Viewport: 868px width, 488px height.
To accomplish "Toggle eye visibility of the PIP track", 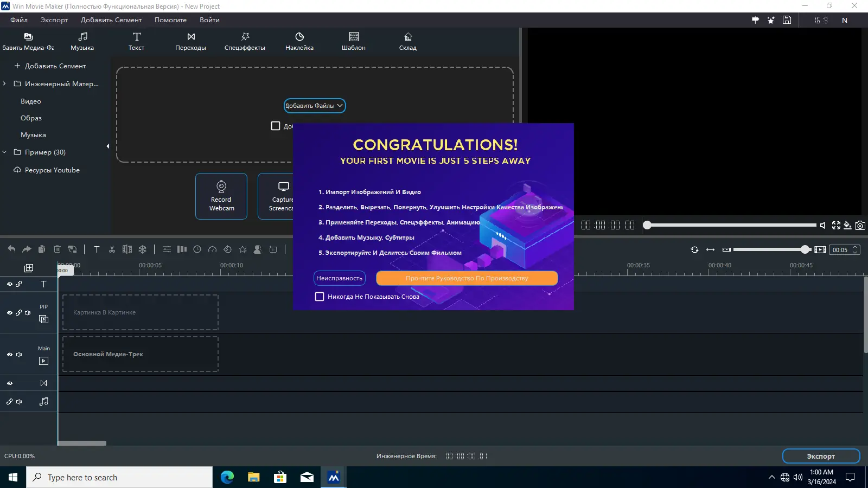I will coord(10,313).
